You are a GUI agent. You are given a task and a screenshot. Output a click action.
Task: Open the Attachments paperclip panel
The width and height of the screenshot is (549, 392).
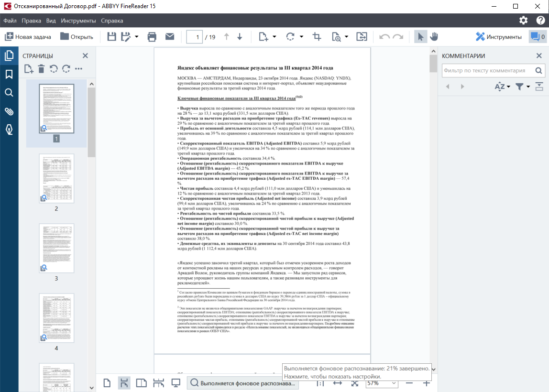[x=9, y=111]
